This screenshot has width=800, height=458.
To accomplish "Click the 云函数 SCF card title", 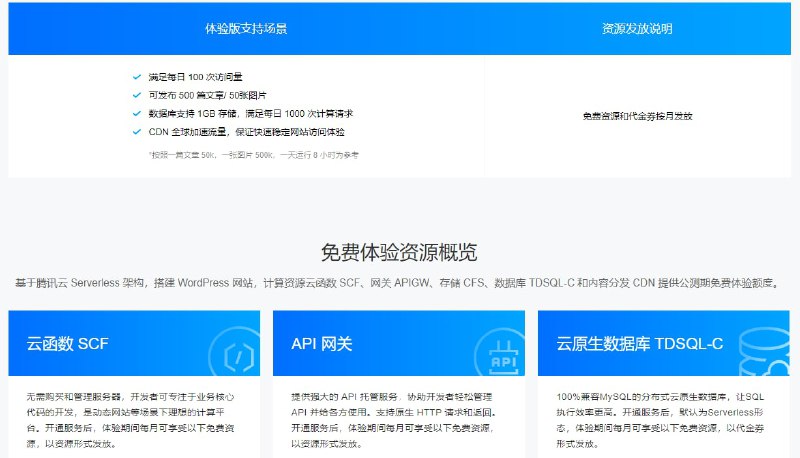I will coord(67,344).
